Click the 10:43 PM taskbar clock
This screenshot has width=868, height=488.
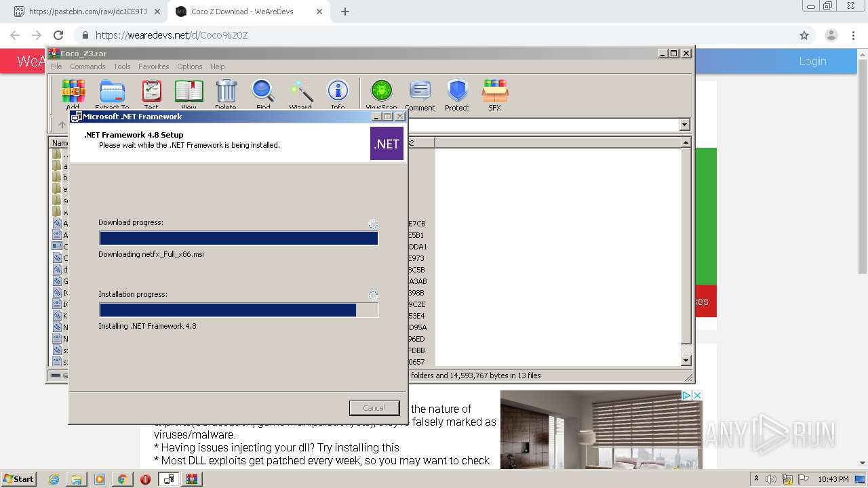pos(833,479)
